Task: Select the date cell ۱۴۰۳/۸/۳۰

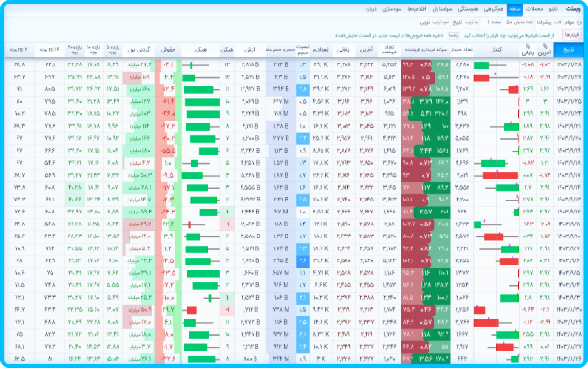Action: coord(569,310)
